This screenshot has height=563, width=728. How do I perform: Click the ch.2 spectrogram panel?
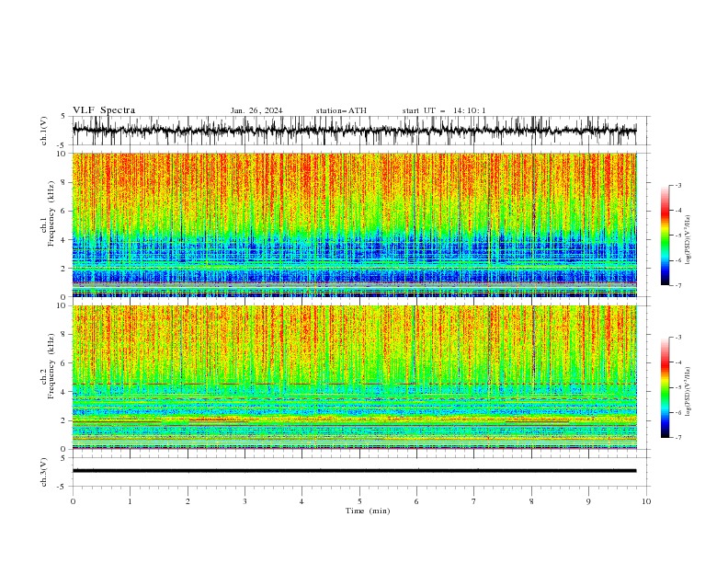tap(354, 377)
